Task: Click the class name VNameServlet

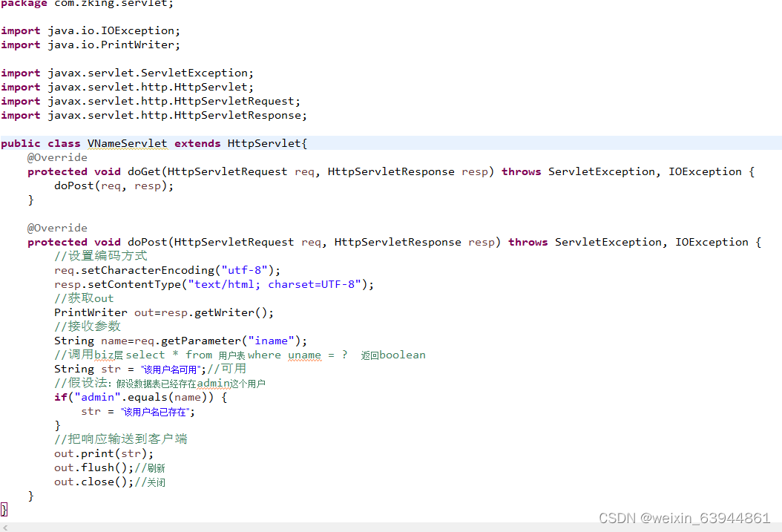Action: coord(127,144)
